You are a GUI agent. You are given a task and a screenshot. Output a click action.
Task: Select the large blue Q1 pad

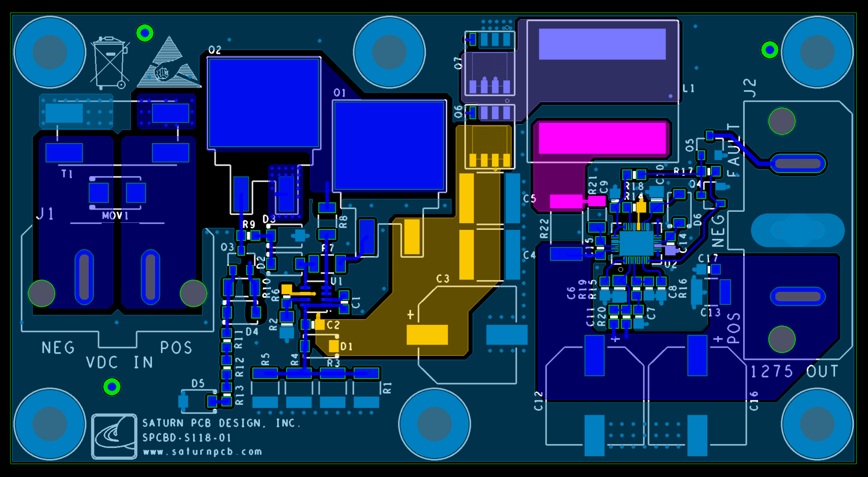pos(389,145)
